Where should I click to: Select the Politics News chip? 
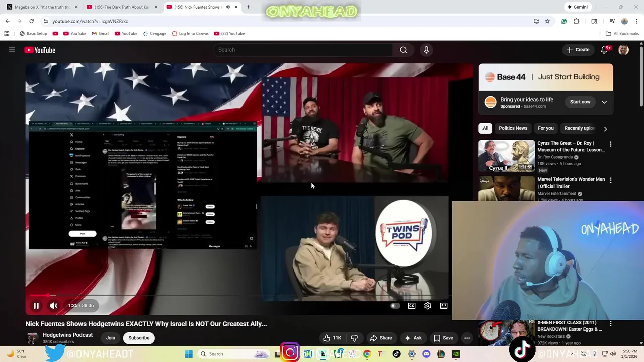pos(513,128)
